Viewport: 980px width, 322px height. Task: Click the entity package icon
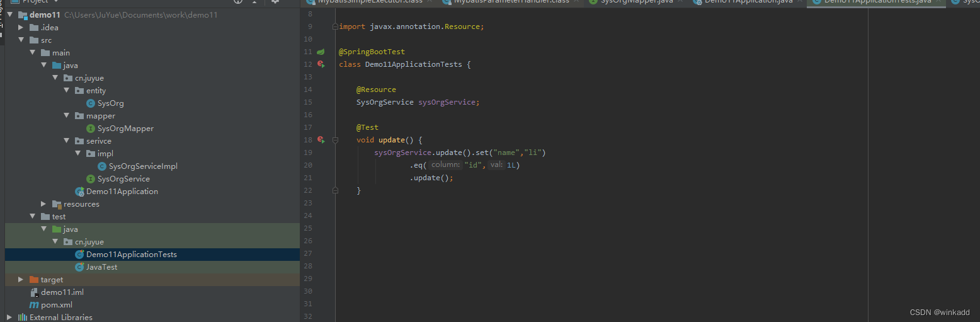point(79,91)
